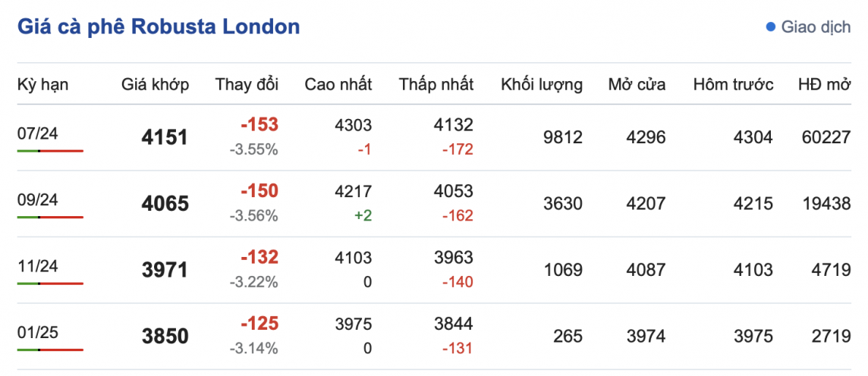868x376 pixels.
Task: Open the Giá cà phê Robusta London title
Action: [x=159, y=27]
